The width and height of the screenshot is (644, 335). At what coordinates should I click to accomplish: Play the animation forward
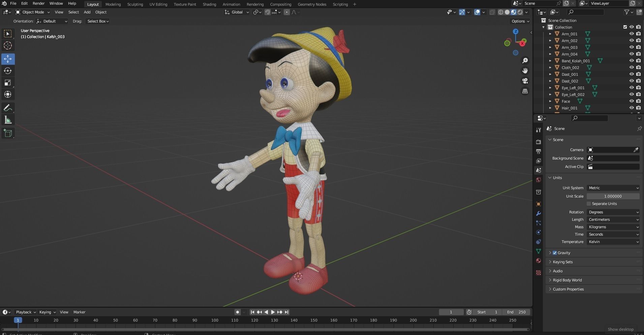click(273, 312)
